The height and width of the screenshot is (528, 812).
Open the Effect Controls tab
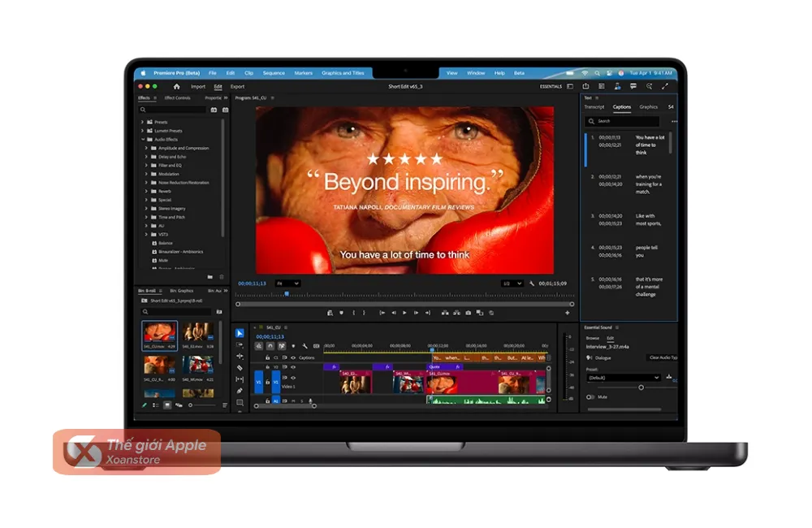(x=177, y=98)
